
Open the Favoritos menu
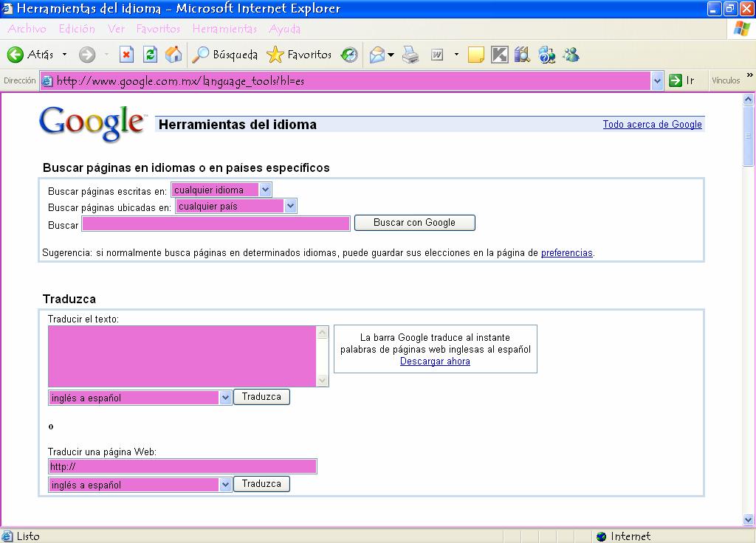[x=158, y=29]
